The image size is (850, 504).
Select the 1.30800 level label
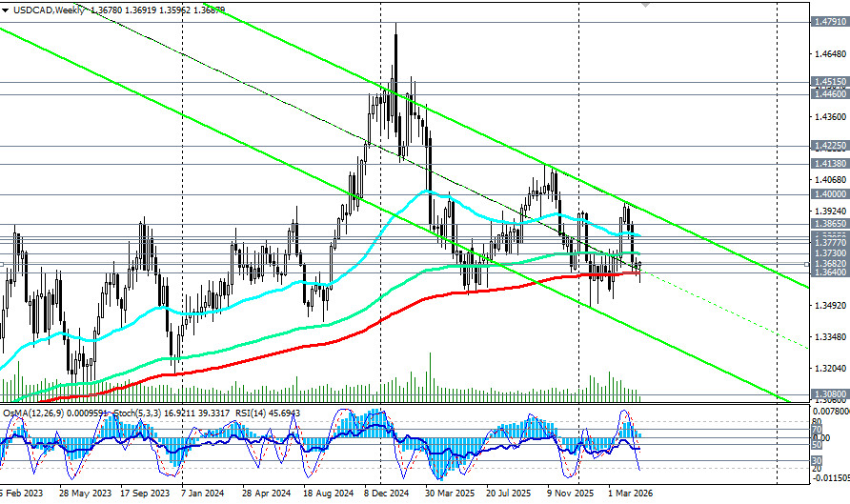click(829, 394)
